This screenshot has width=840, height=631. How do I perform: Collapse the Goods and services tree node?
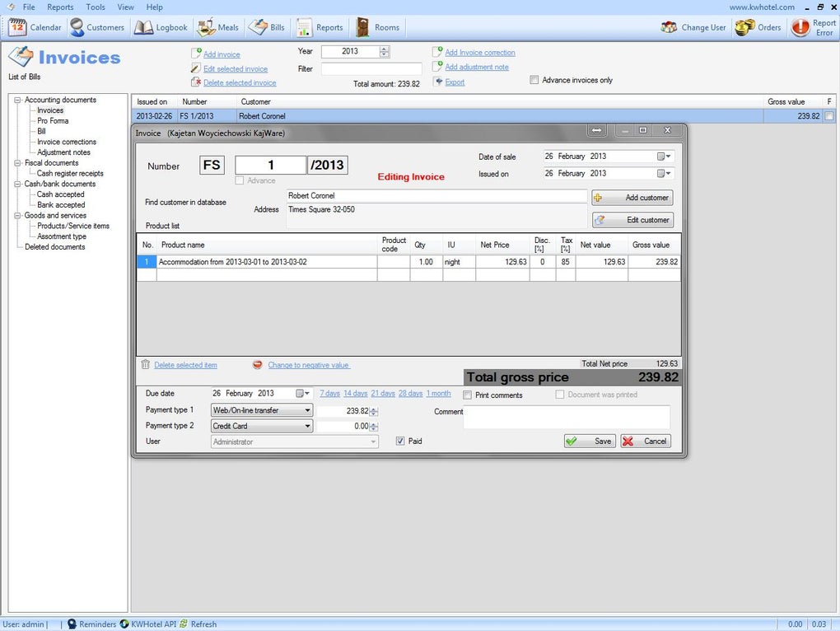coord(17,215)
